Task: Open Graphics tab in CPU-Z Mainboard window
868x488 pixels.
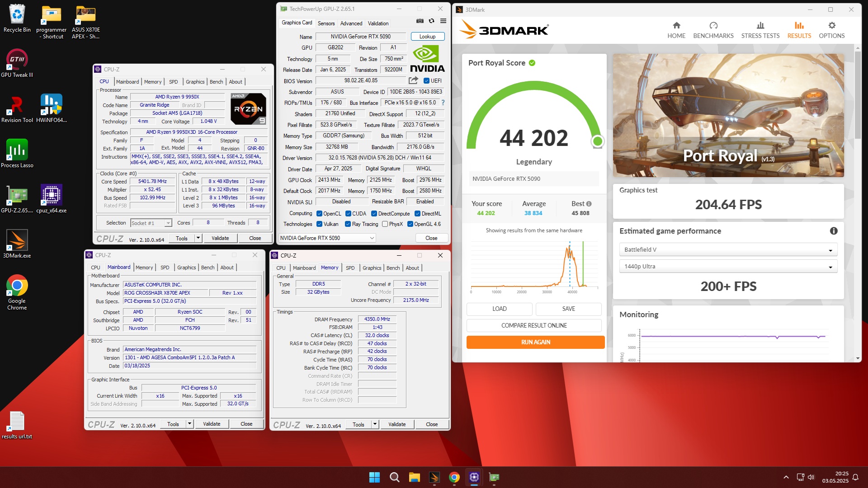Action: point(187,267)
